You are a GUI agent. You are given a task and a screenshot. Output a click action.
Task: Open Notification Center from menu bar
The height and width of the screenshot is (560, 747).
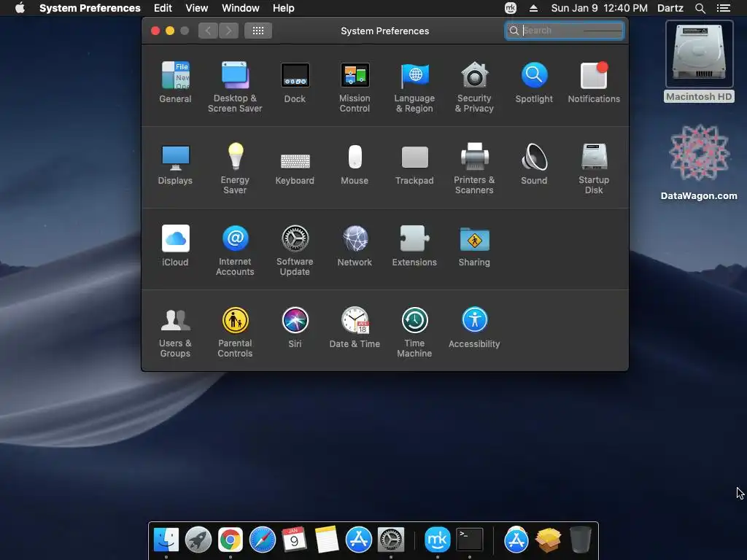tap(724, 8)
